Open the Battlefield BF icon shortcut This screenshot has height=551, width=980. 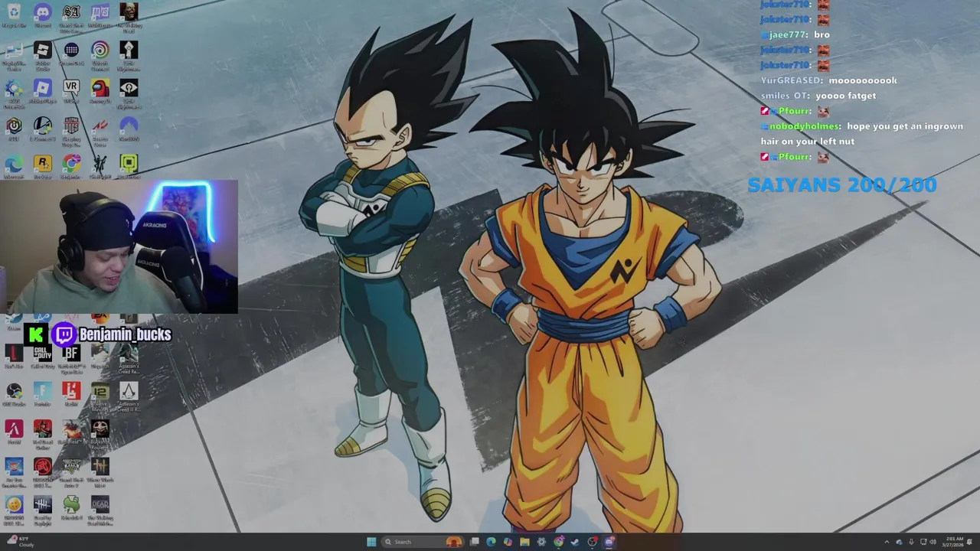[x=71, y=358]
